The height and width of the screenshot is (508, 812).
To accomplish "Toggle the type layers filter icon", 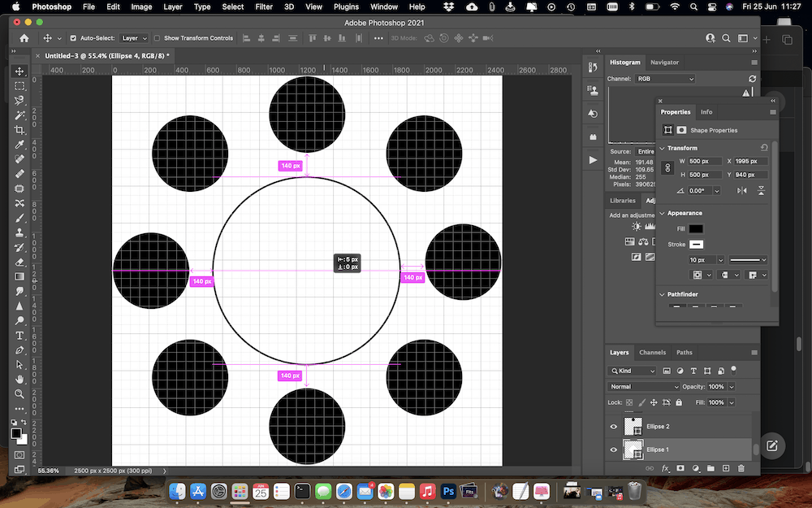I will pyautogui.click(x=693, y=371).
